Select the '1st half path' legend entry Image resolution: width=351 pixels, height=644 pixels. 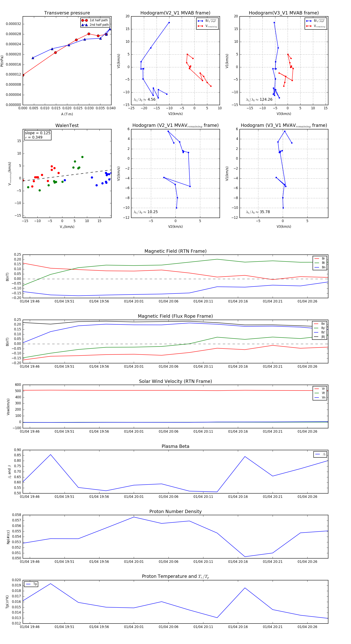[95, 20]
